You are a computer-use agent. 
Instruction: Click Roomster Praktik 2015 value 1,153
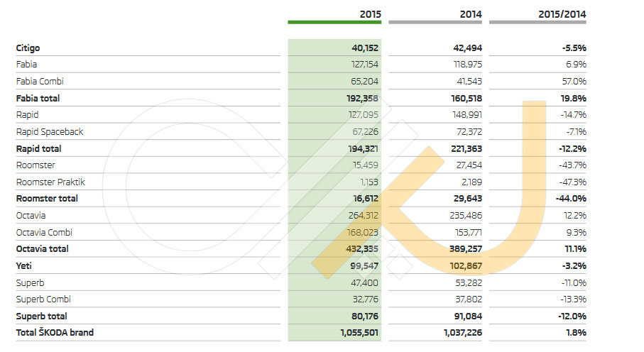coord(369,182)
